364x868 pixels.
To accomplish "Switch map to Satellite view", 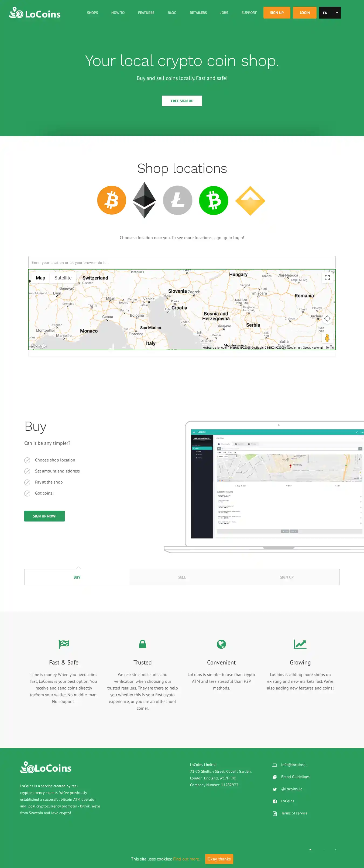I will click(x=63, y=278).
